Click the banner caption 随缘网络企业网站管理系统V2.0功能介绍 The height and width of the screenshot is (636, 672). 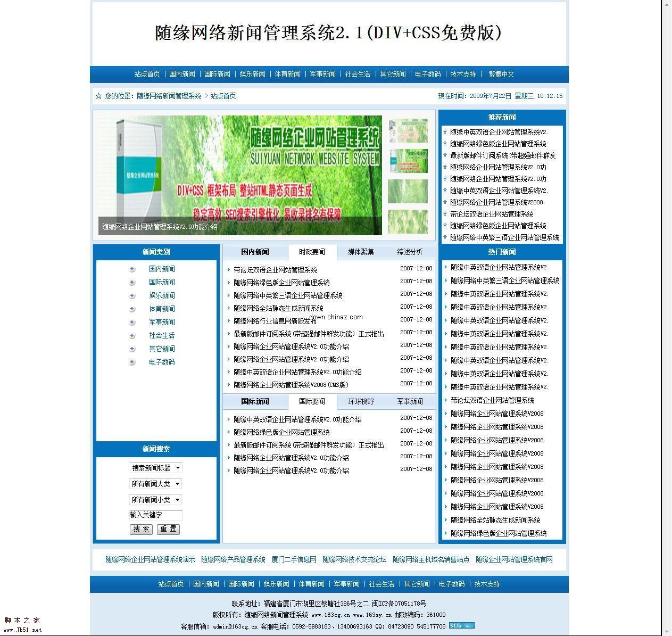[160, 227]
